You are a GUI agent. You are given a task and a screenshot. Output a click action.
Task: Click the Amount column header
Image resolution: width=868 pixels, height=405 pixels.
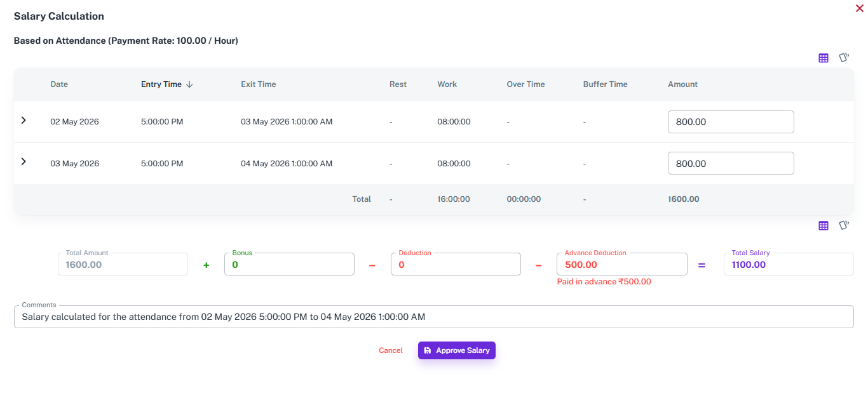tap(683, 84)
